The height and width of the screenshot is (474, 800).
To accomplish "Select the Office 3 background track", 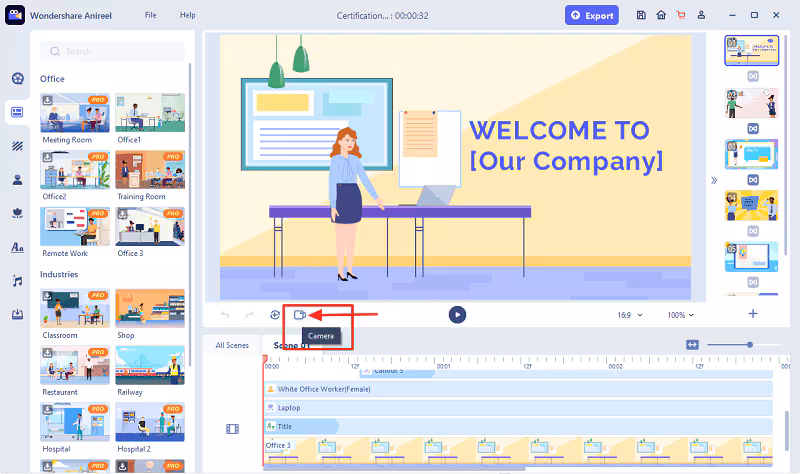I will click(518, 452).
